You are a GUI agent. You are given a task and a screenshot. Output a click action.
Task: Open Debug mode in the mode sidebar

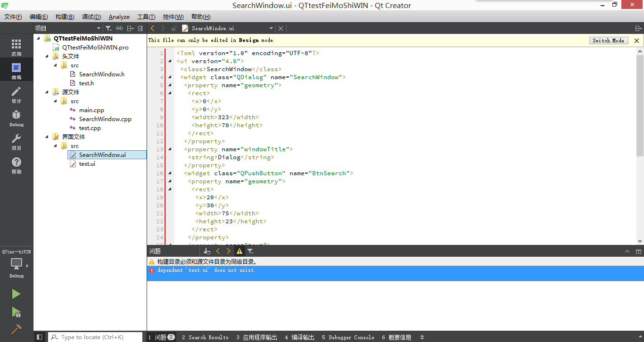click(x=17, y=118)
